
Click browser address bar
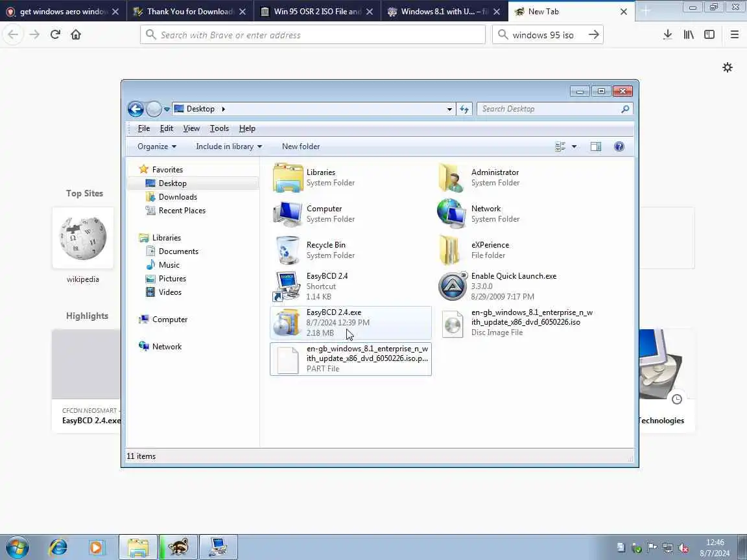click(x=313, y=35)
